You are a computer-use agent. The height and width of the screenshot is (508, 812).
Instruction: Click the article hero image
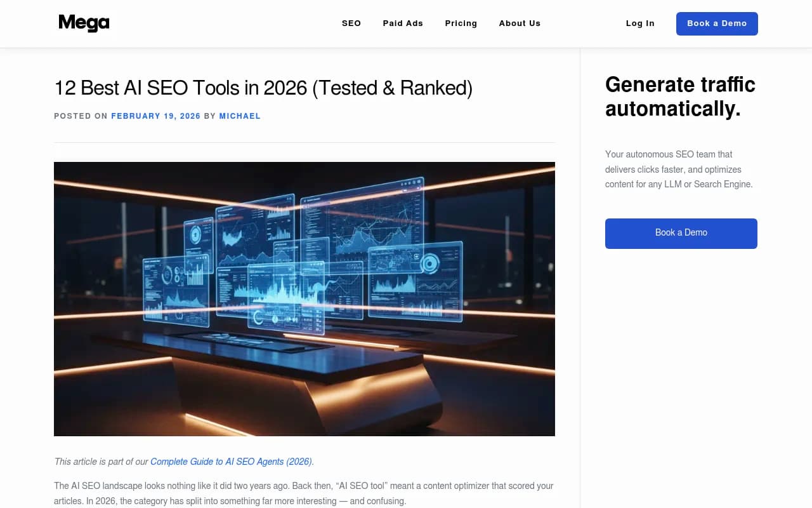point(304,298)
